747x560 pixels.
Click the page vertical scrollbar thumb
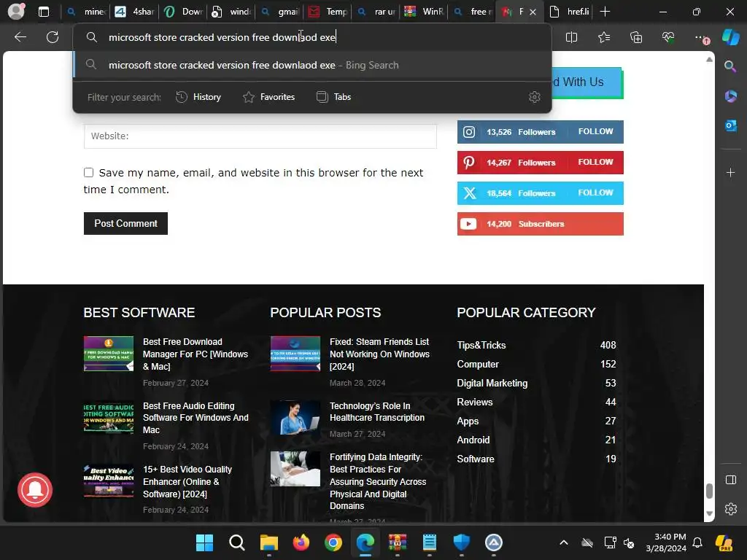tap(709, 491)
